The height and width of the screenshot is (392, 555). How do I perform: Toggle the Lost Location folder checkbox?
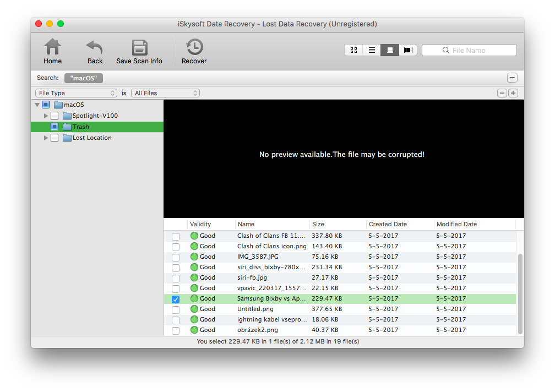pos(55,137)
